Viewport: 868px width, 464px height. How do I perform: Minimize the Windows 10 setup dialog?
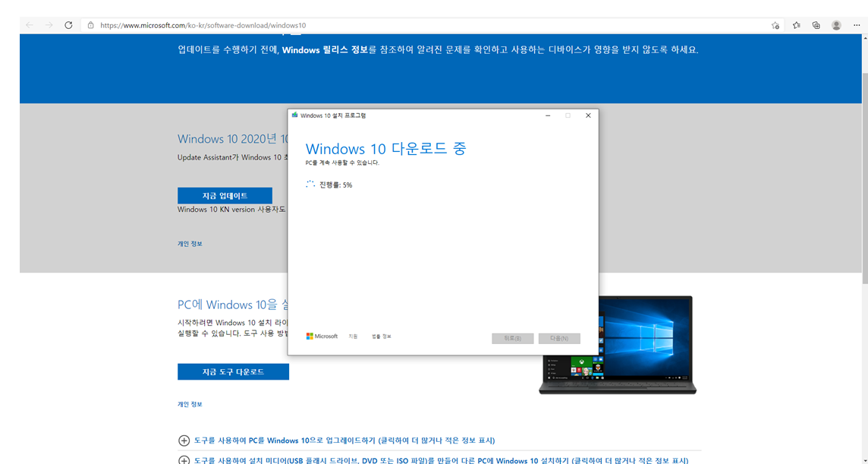(x=548, y=115)
